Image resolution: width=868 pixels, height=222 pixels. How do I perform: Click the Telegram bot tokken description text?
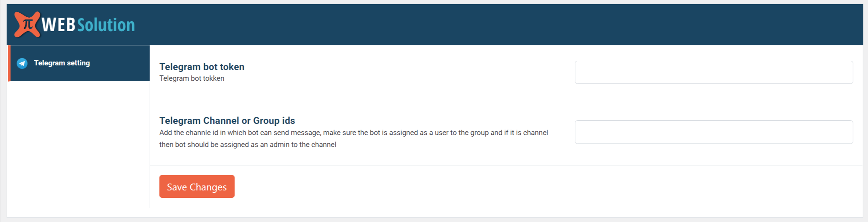click(x=192, y=78)
